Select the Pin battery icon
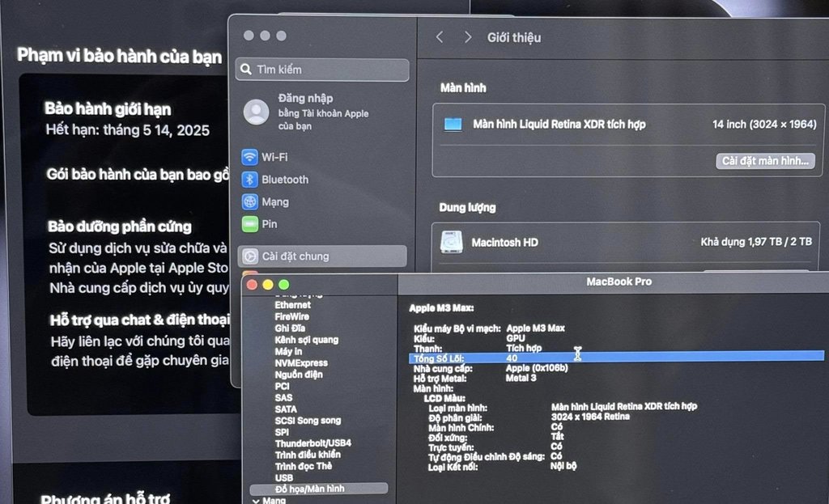 coord(249,224)
